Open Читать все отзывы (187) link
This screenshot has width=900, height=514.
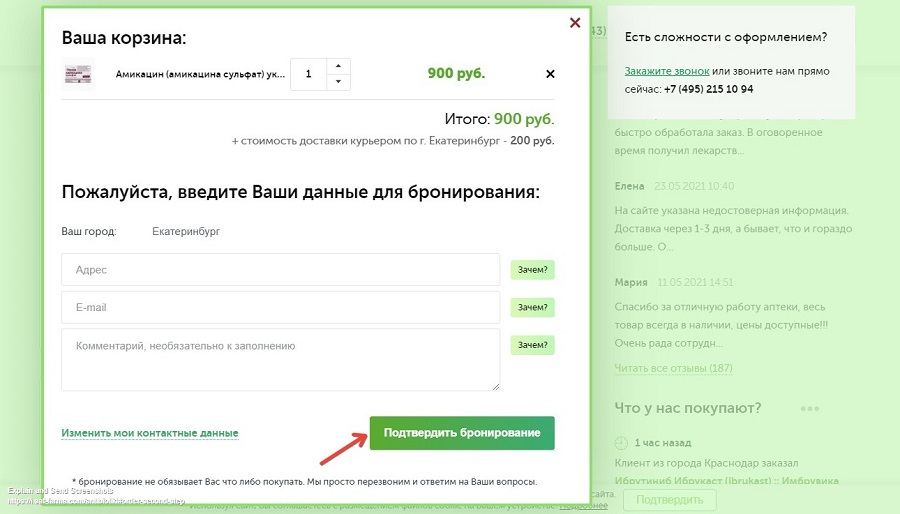point(673,368)
